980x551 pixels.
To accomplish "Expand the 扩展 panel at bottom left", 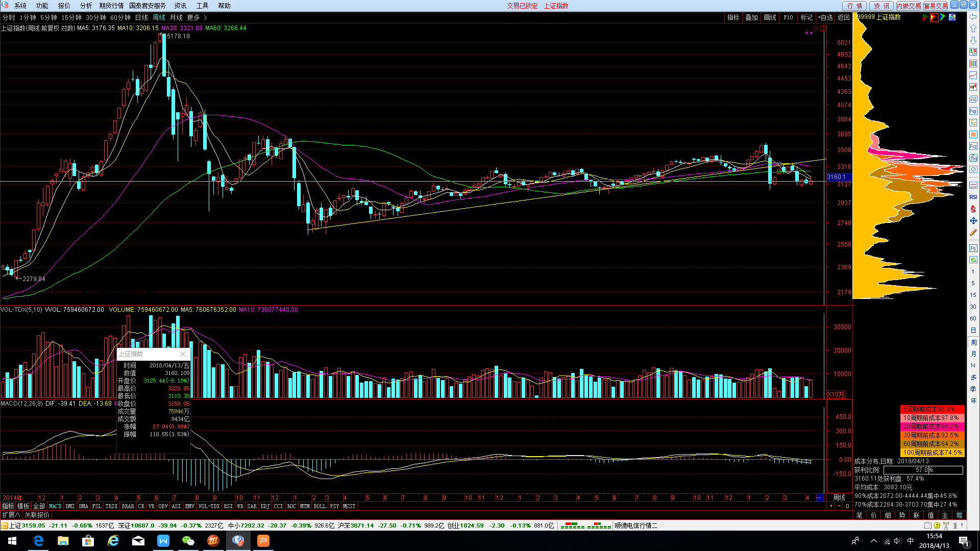I will [11, 515].
